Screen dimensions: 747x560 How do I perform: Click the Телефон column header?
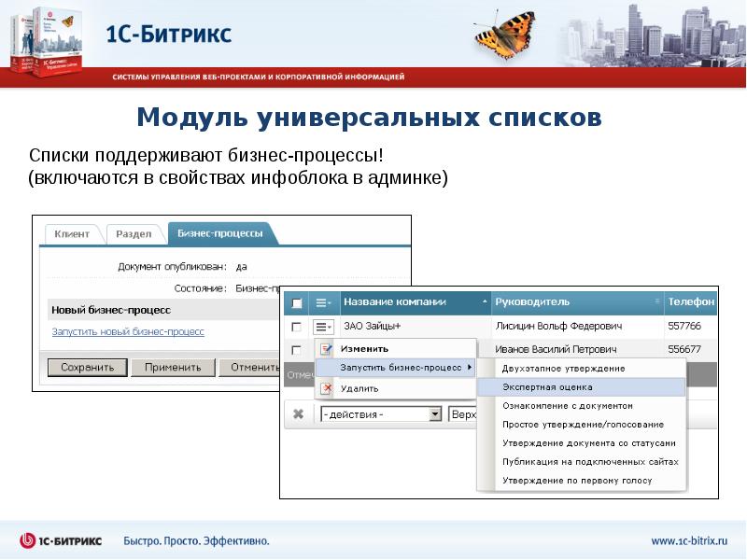coord(690,302)
